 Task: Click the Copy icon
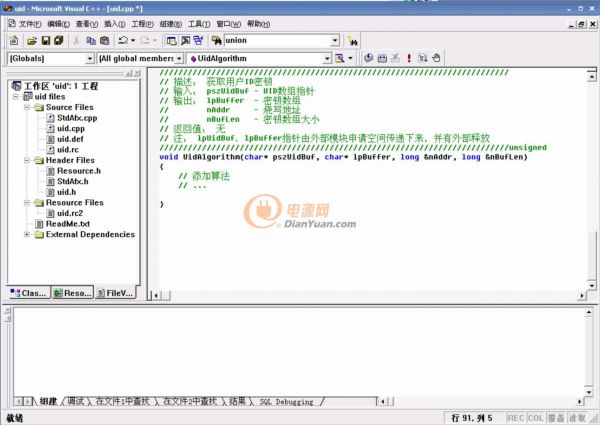click(91, 41)
